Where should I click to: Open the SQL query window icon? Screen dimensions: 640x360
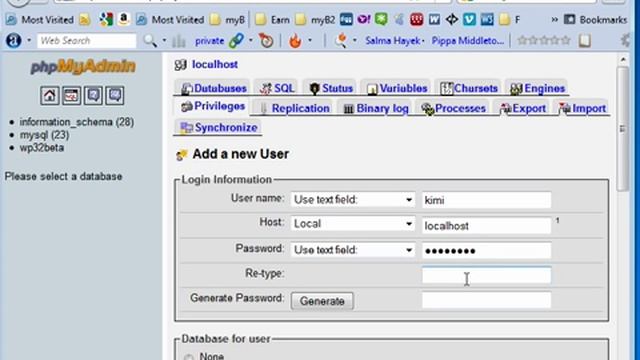tap(71, 96)
